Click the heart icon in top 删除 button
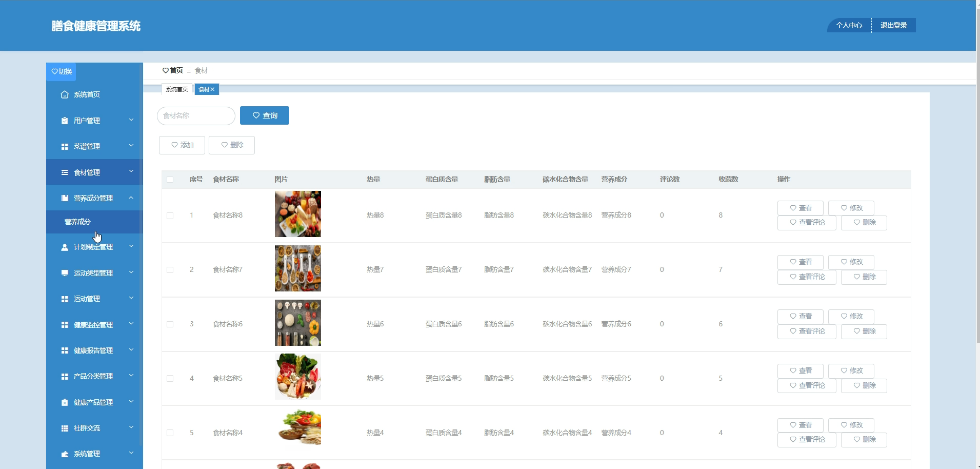Image resolution: width=980 pixels, height=469 pixels. (224, 145)
